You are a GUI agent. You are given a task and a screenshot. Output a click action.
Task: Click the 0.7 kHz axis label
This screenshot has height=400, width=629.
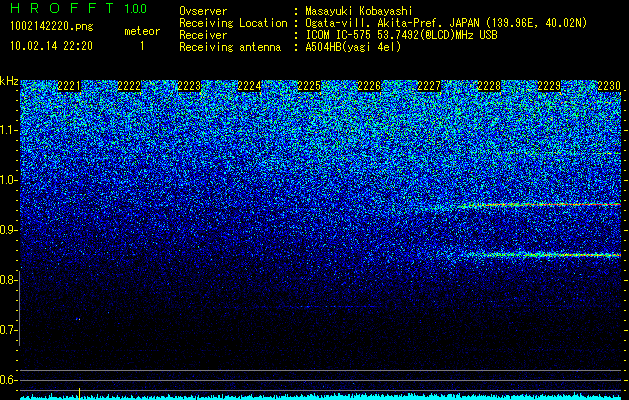[x=8, y=330]
